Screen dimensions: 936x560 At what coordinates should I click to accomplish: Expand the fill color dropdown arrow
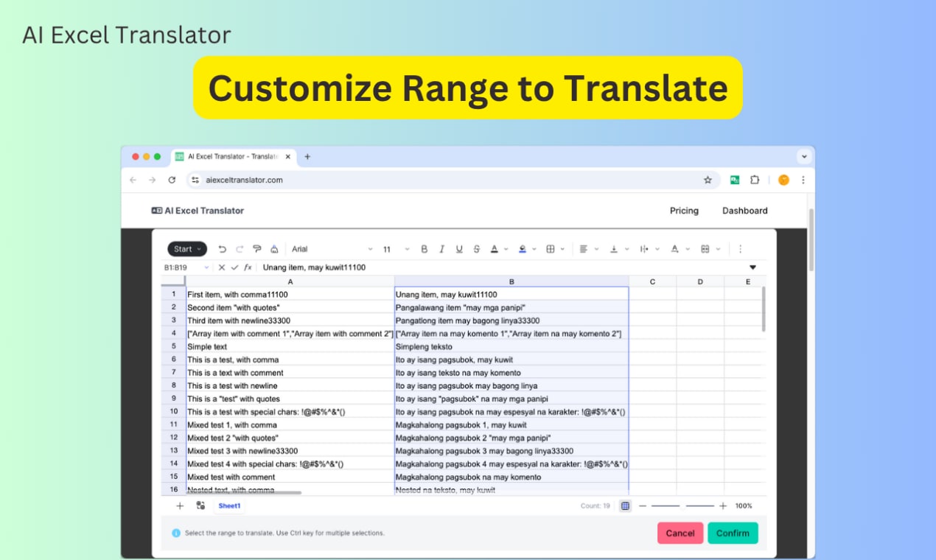[x=534, y=249]
